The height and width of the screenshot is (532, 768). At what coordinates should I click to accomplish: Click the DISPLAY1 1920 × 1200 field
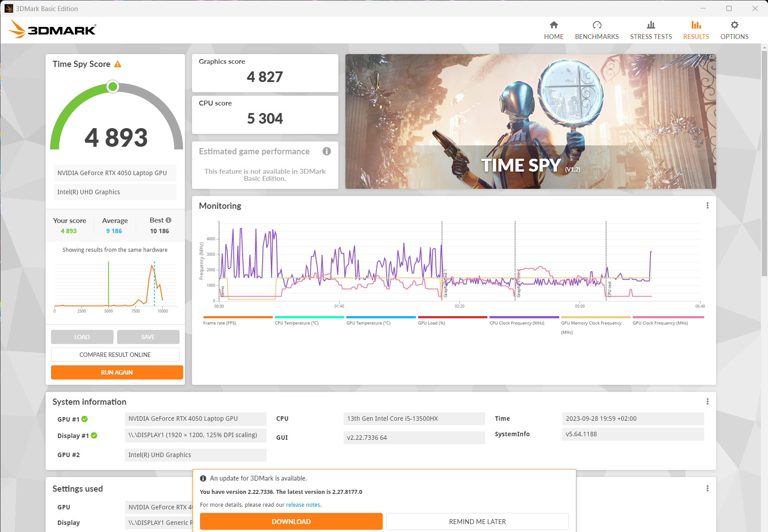point(196,435)
